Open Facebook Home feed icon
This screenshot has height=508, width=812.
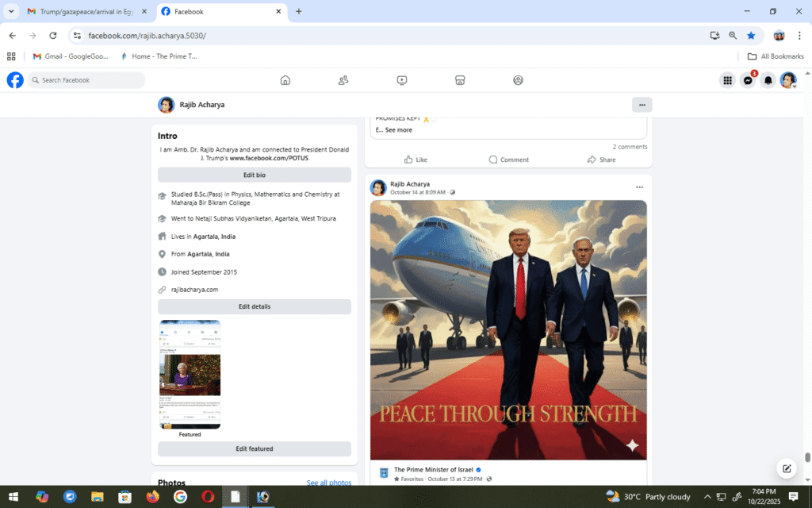[285, 80]
